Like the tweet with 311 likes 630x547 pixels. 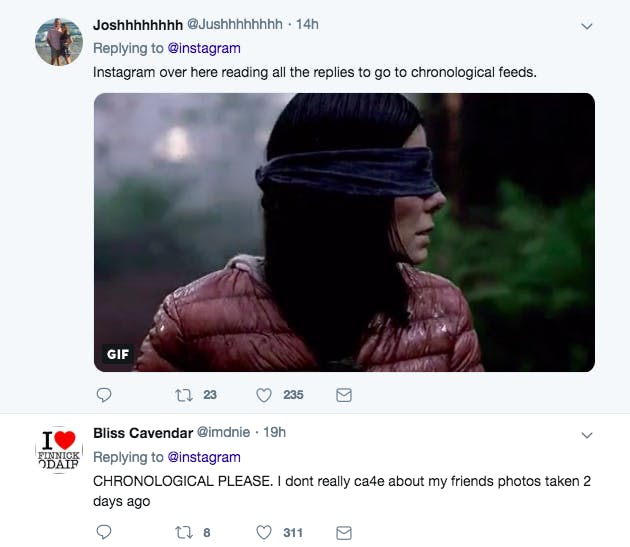264,533
